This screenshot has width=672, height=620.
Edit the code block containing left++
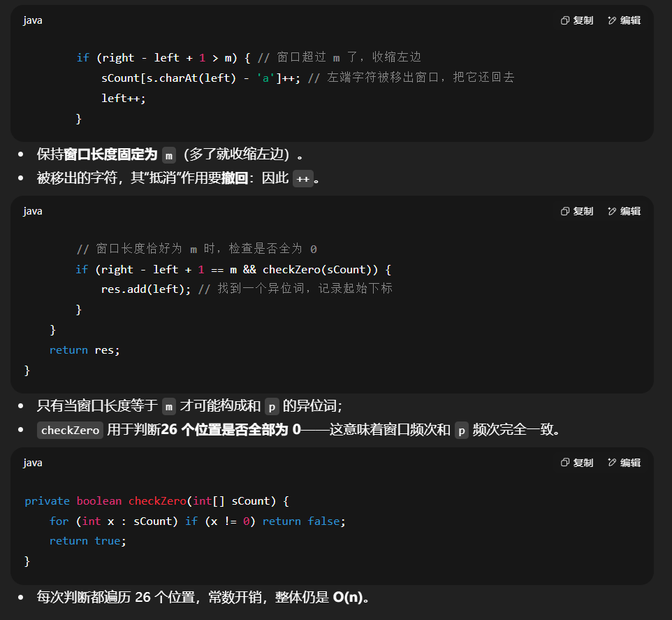[624, 20]
